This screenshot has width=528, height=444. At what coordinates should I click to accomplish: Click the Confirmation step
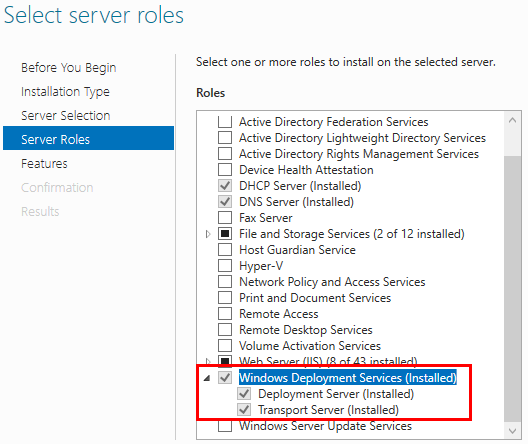[57, 187]
